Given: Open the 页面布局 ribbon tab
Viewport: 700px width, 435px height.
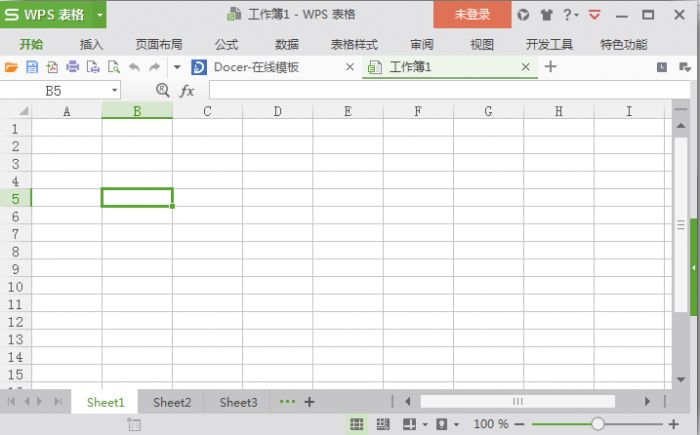Looking at the screenshot, I should pos(158,44).
